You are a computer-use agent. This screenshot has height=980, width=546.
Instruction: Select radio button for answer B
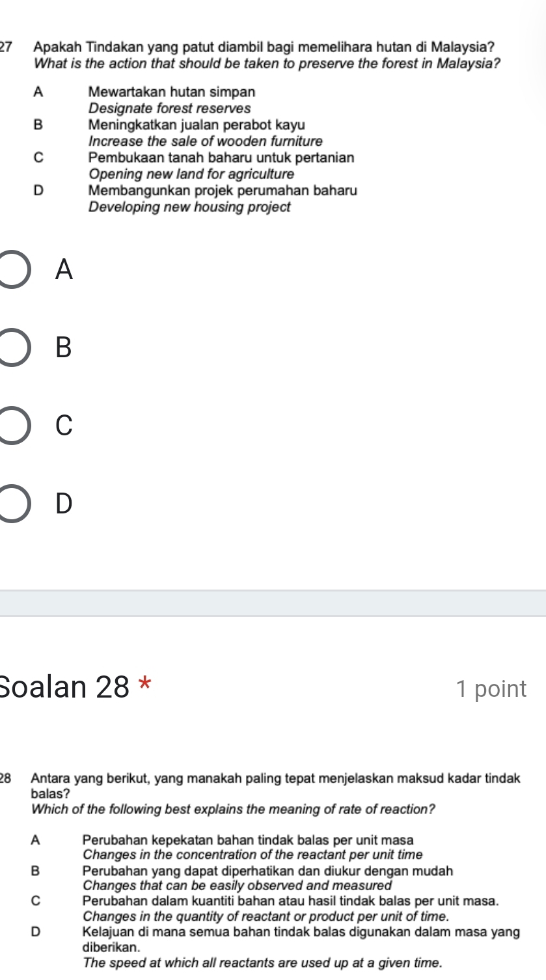[x=13, y=347]
